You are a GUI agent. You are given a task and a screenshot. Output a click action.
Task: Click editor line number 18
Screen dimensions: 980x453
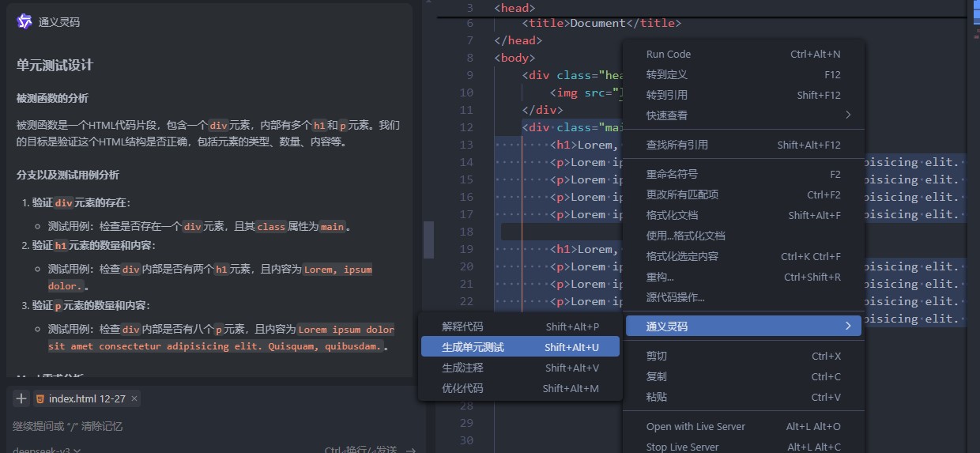coord(465,232)
